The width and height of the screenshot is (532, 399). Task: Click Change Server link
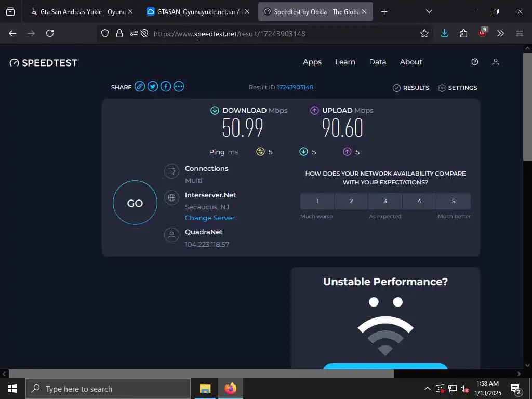(x=210, y=218)
